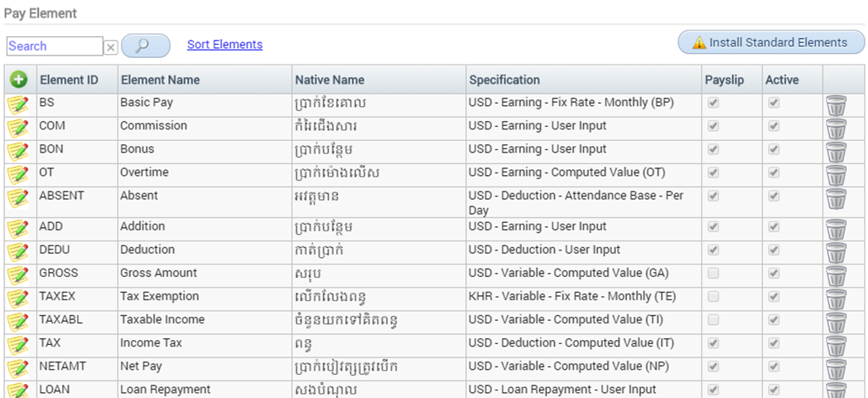Click the Element ID column header
The height and width of the screenshot is (398, 868).
(x=69, y=80)
